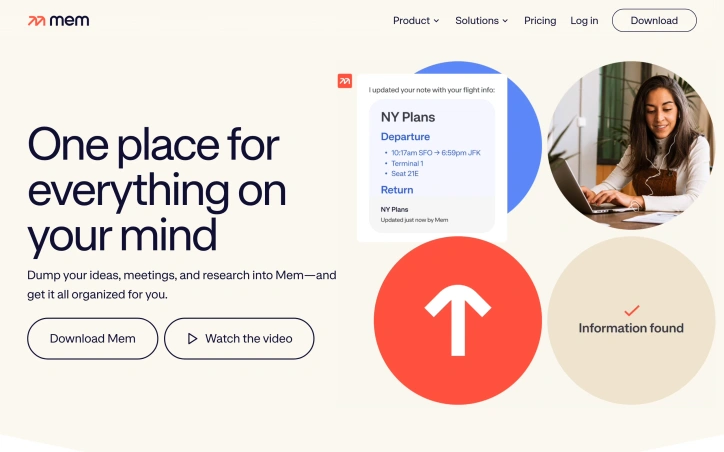
Task: Expand the Solutions dropdown menu
Action: point(482,21)
